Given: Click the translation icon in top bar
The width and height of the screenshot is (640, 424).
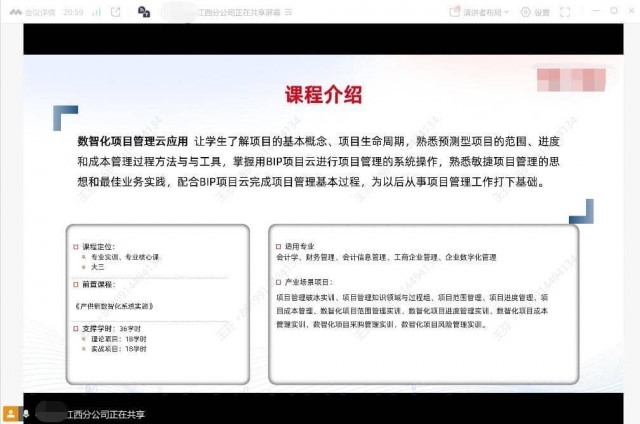Looking at the screenshot, I should tap(144, 12).
